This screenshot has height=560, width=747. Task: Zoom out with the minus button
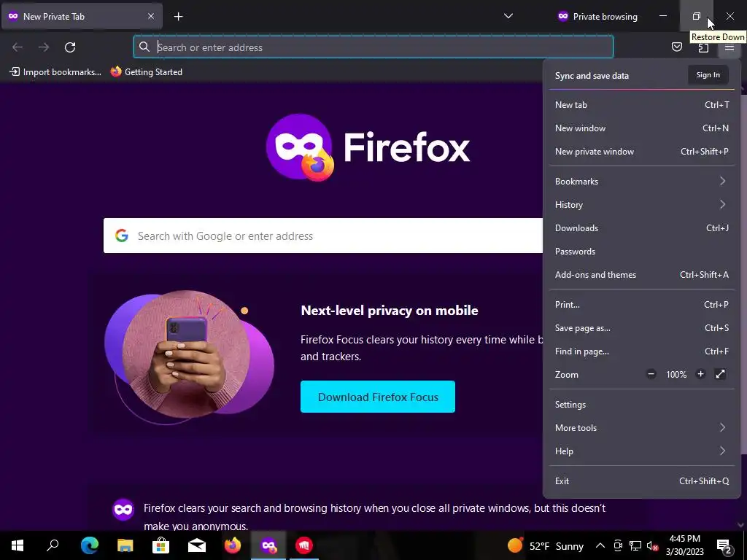click(x=651, y=374)
